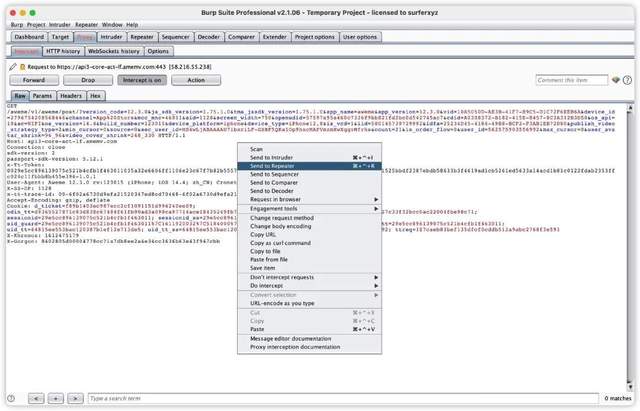Open the highlight color picker icon
This screenshot has width=640, height=411.
tap(614, 80)
